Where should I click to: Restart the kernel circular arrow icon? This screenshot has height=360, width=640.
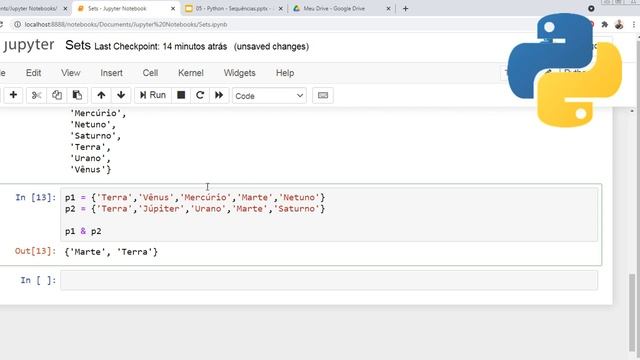coord(200,95)
